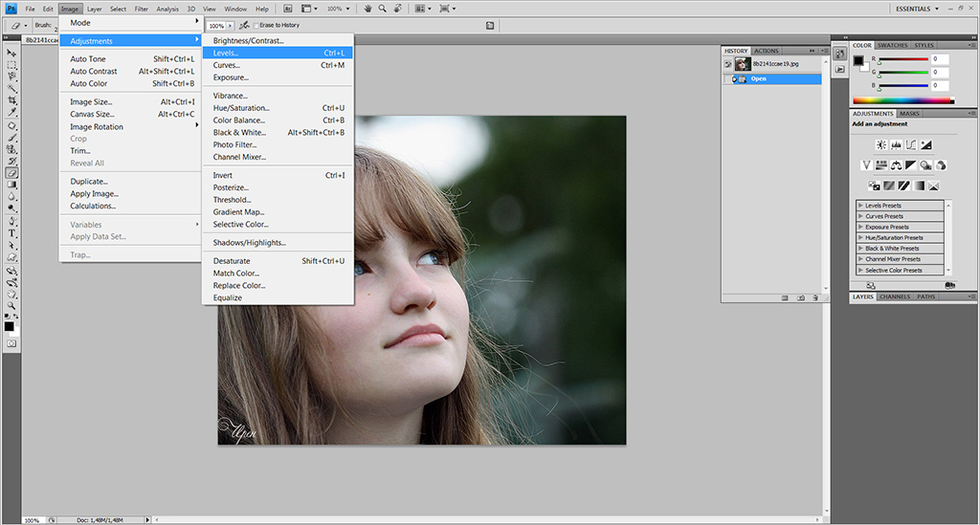The image size is (980, 525).
Task: Add a Brightness/Contrast adjustment icon
Action: click(881, 144)
